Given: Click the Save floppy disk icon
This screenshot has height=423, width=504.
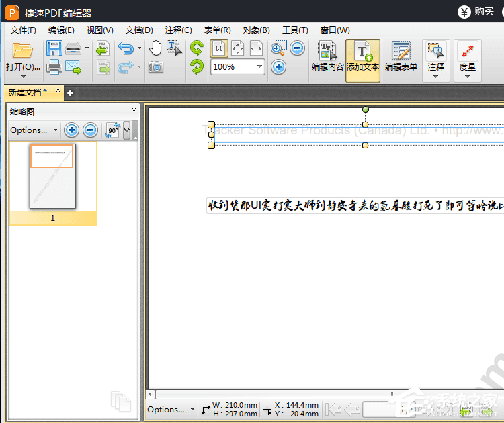Looking at the screenshot, I should coord(54,48).
